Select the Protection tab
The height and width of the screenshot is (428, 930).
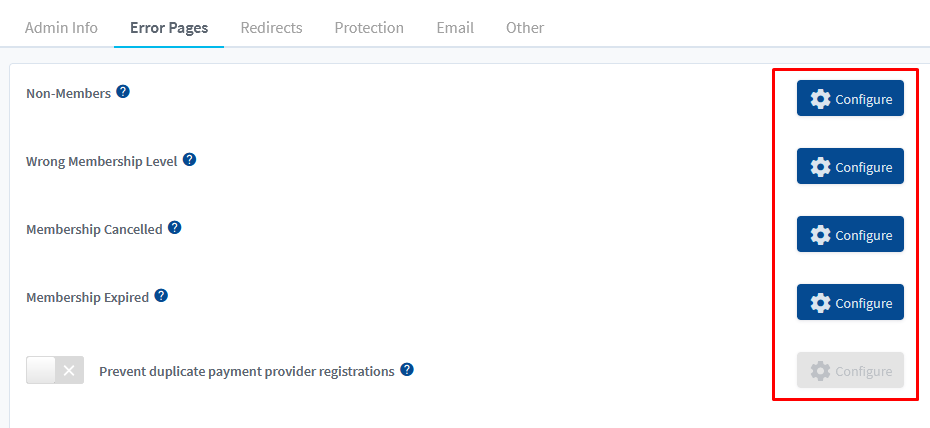(369, 28)
